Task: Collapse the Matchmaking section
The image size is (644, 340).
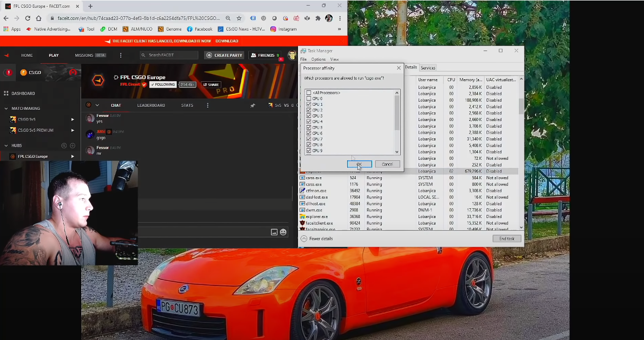Action: click(x=6, y=108)
